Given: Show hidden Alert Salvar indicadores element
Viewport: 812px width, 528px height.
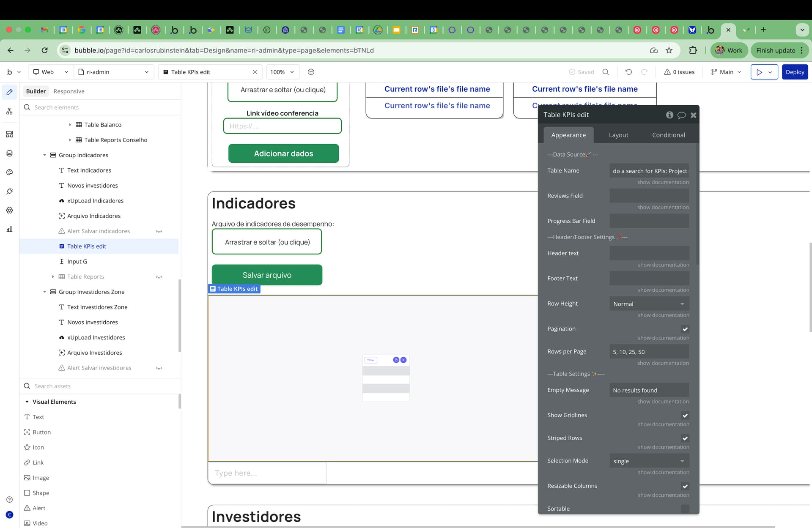Looking at the screenshot, I should [159, 231].
